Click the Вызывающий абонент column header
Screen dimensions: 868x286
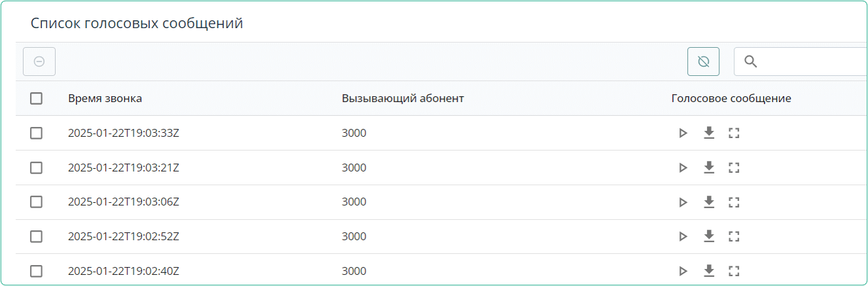click(x=403, y=99)
